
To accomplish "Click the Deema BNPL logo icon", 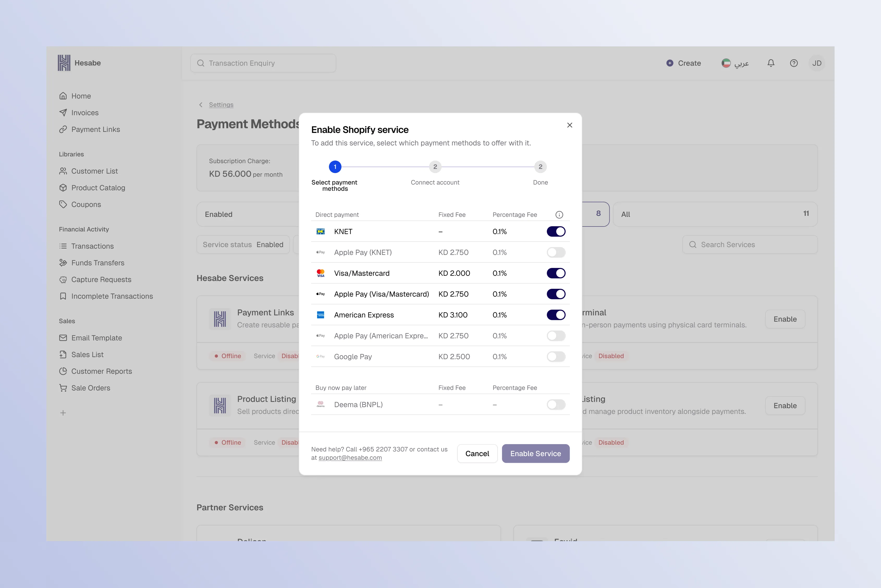I will (x=320, y=404).
